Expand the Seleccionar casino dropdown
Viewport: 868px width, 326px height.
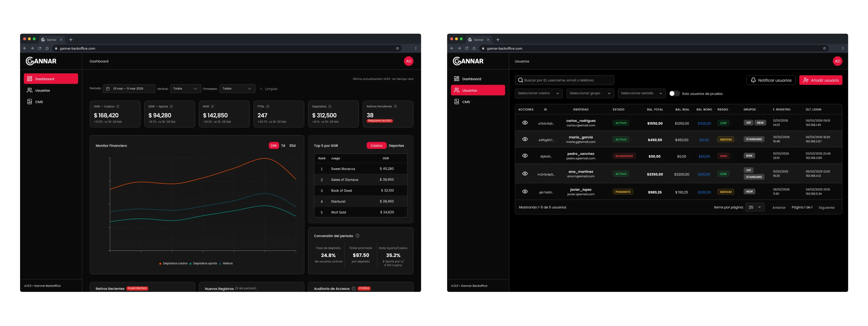[538, 93]
